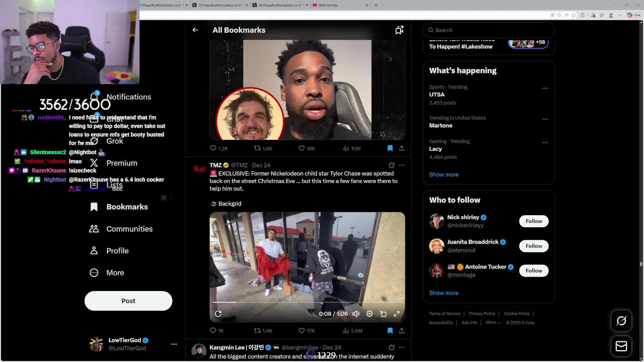Screen dimensions: 644x362
Task: Open more options for Lacy trend
Action: pyautogui.click(x=545, y=142)
